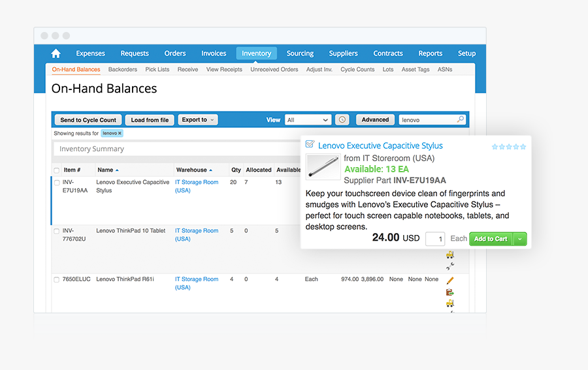
Task: Click the Item # column header
Action: point(72,170)
